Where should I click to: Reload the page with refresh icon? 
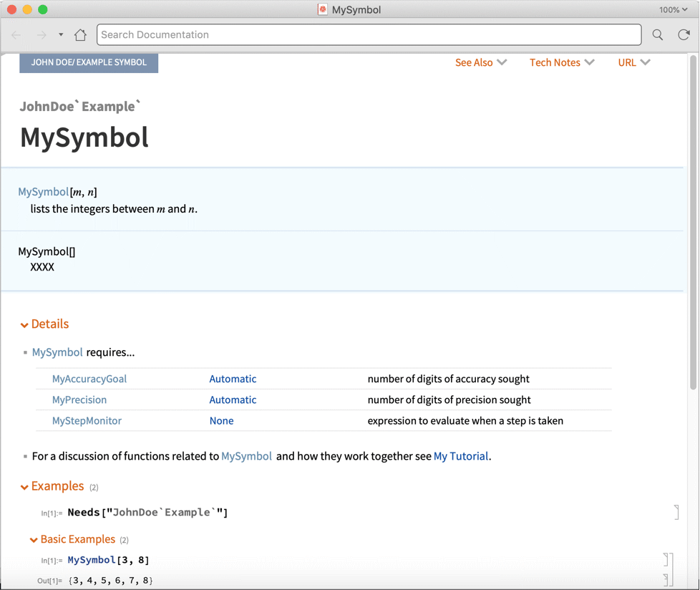click(684, 34)
